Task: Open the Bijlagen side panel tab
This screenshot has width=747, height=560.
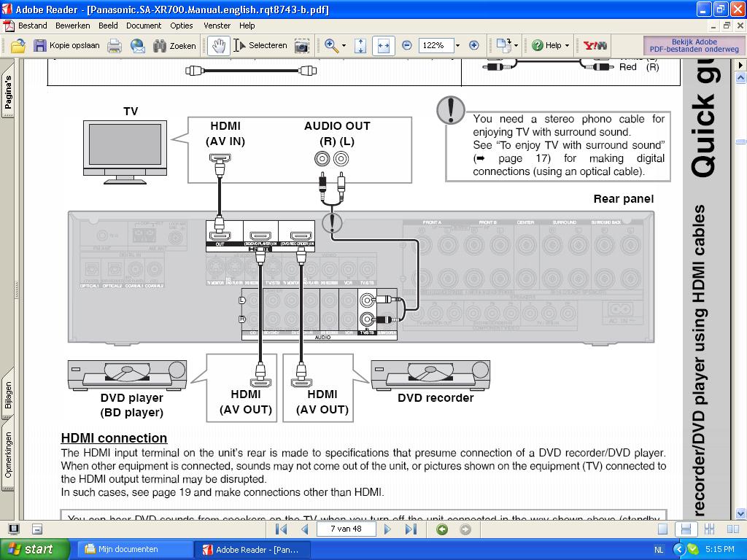Action: click(7, 394)
